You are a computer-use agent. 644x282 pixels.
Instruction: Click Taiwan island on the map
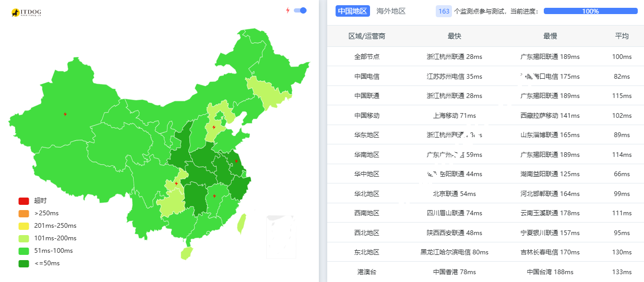242,223
